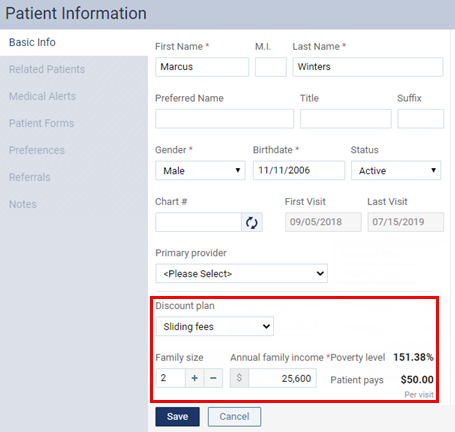Select the Preferences tab
The width and height of the screenshot is (455, 432).
click(x=37, y=150)
